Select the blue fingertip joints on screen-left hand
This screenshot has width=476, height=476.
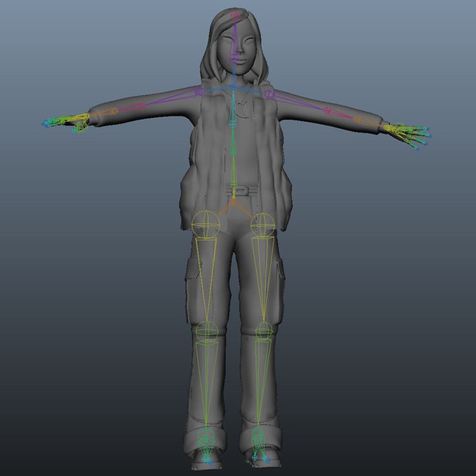[x=46, y=124]
